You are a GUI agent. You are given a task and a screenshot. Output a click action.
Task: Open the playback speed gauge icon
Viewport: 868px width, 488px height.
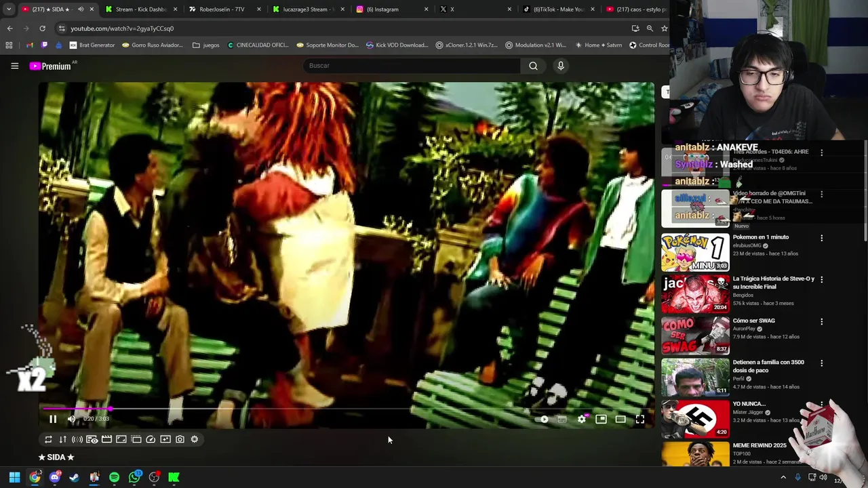151,439
